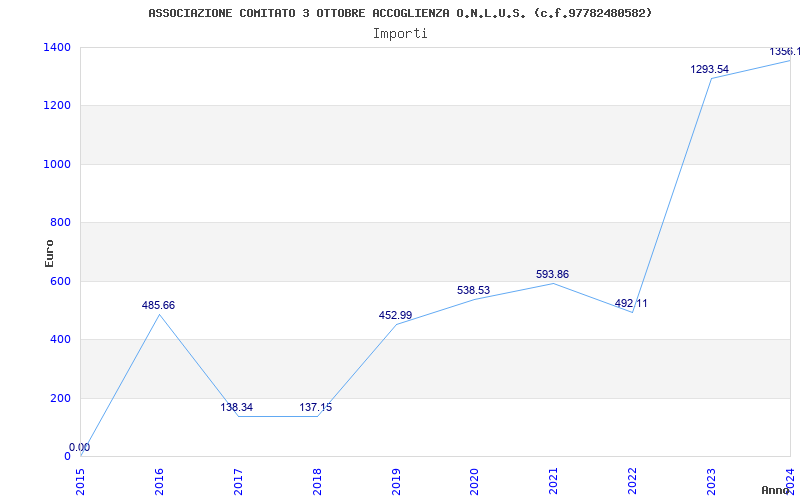Click the chart title with c.f.97782480582
The image size is (800, 500).
[400, 13]
